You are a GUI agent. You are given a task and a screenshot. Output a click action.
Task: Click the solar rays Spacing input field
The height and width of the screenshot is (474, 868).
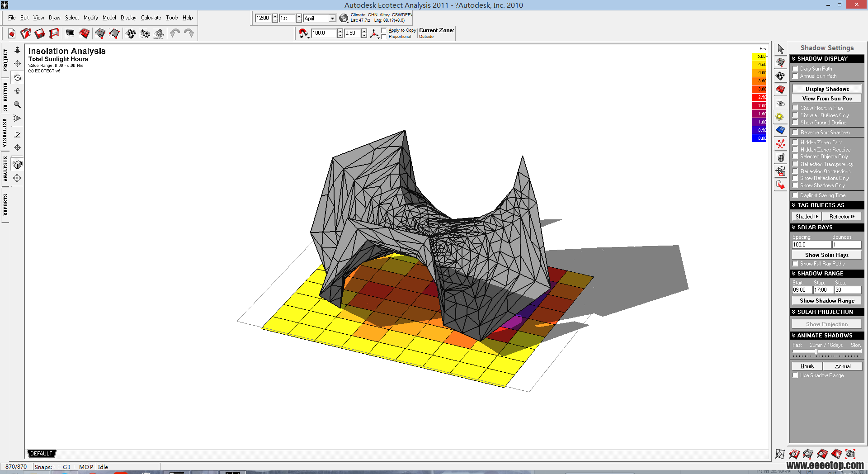tap(811, 245)
